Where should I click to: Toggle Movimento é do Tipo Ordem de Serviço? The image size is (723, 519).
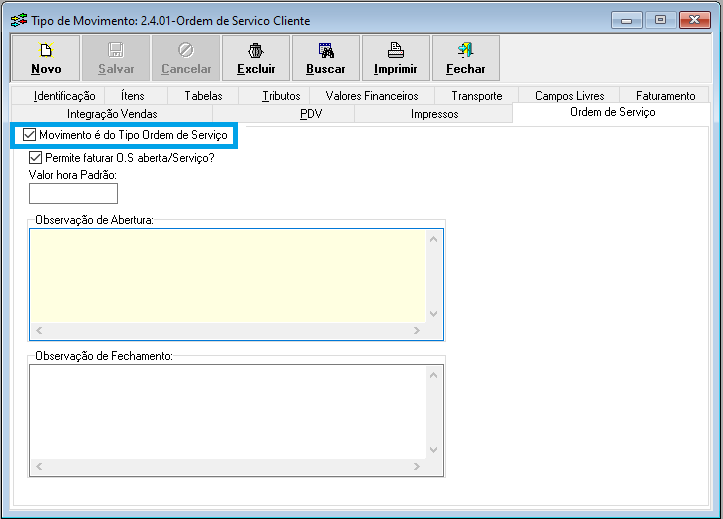[x=29, y=135]
